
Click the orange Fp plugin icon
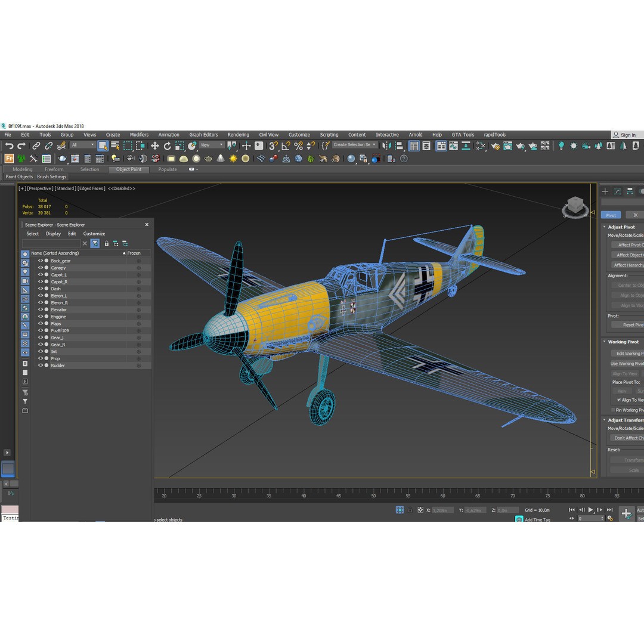point(9,159)
